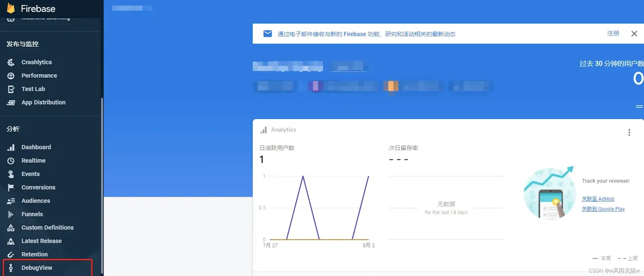Open Crashlytics from the sidebar
This screenshot has width=644, height=276.
pos(37,62)
